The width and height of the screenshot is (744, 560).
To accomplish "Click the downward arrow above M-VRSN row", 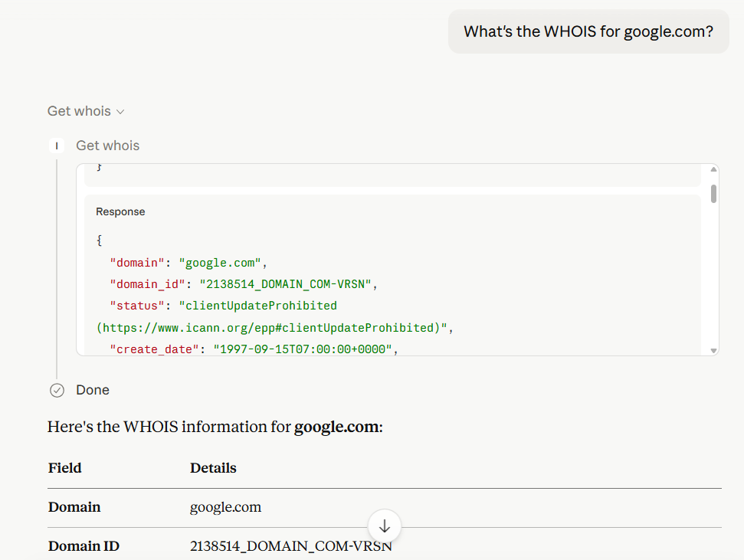I will coord(384,526).
